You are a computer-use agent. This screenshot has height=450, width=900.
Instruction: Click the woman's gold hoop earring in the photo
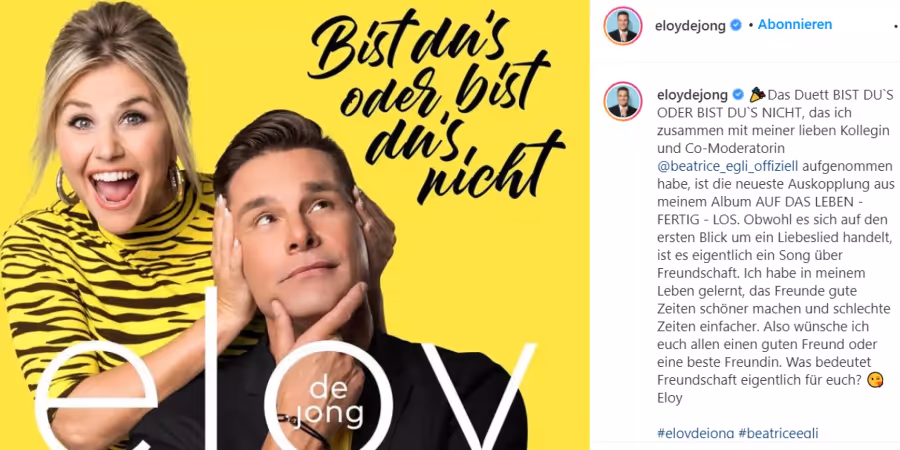pyautogui.click(x=65, y=185)
